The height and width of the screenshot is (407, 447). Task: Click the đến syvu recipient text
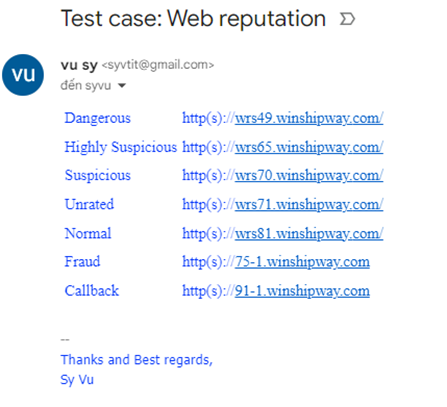pyautogui.click(x=86, y=86)
